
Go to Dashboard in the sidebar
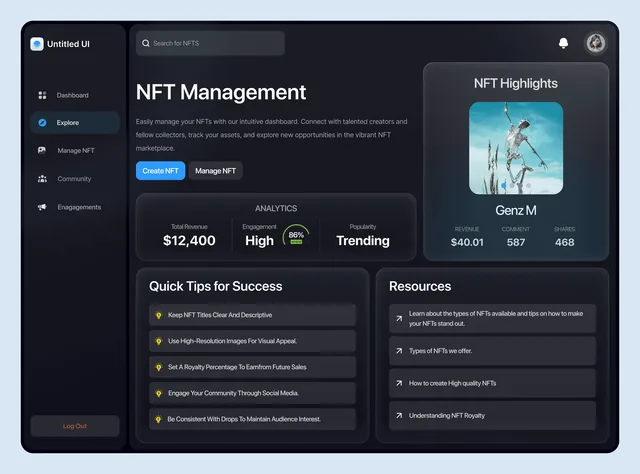pos(75,95)
